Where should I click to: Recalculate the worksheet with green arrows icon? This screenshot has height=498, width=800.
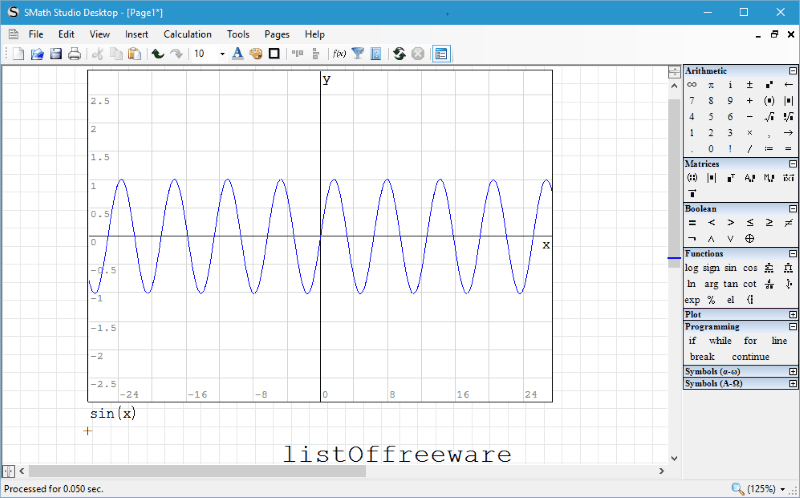(399, 54)
